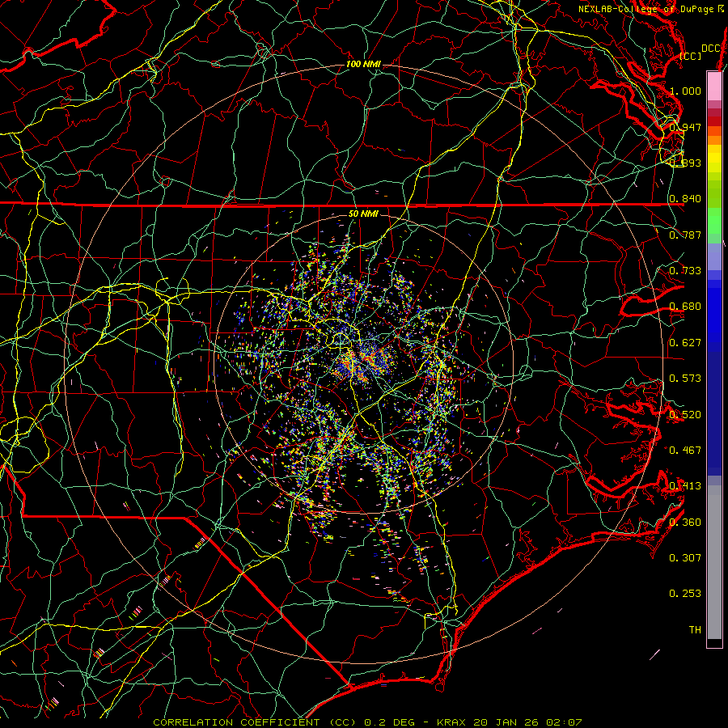This screenshot has height=728, width=728.
Task: Select the 0.520 legend value
Action: pos(685,414)
